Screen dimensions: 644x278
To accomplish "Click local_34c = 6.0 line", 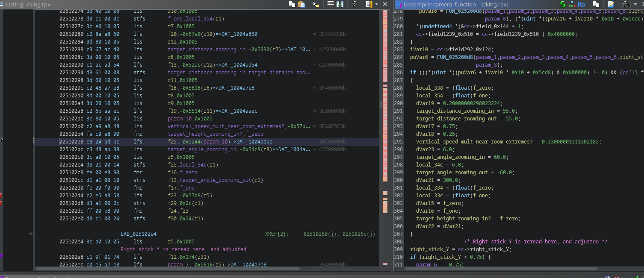I will coord(440,165).
